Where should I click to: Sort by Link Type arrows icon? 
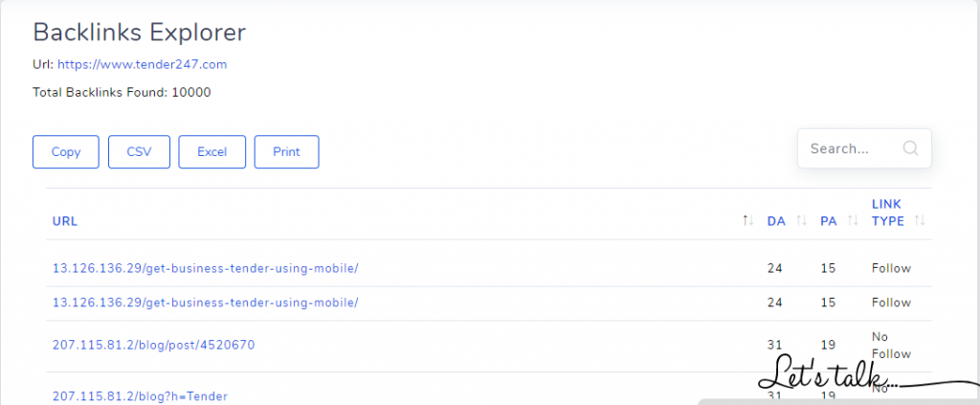[920, 220]
